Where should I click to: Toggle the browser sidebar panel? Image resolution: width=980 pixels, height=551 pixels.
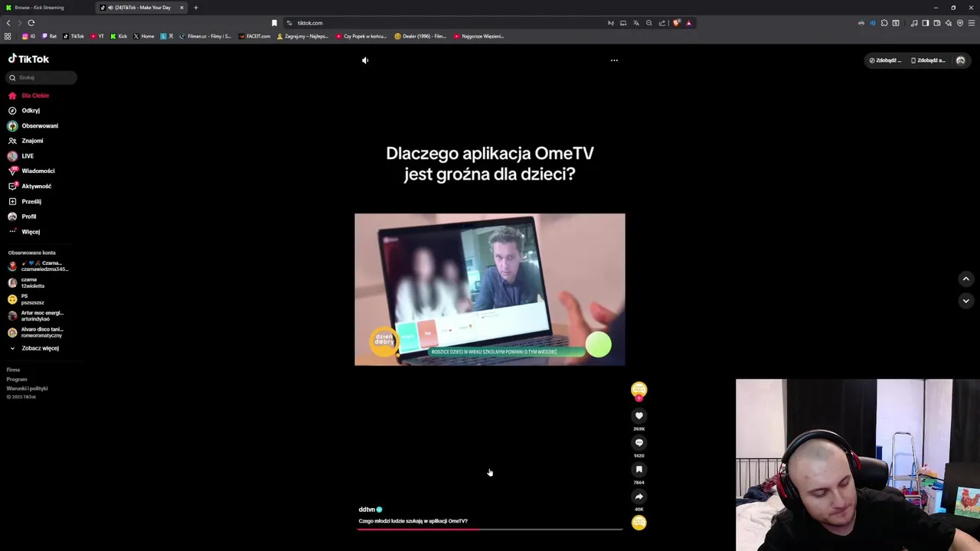pos(925,23)
